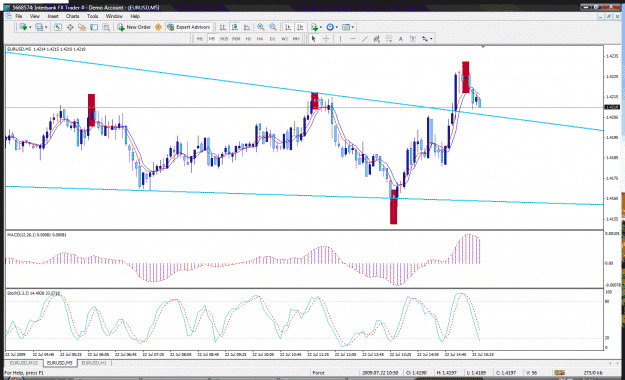The height and width of the screenshot is (380, 625).
Task: Click the chart window system menu icon
Action: (8, 16)
